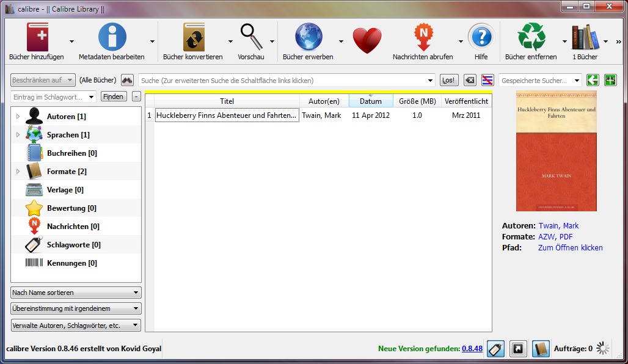Screen dimensions: 628x364
Task: Open search history dropdown arrow
Action: click(430, 81)
